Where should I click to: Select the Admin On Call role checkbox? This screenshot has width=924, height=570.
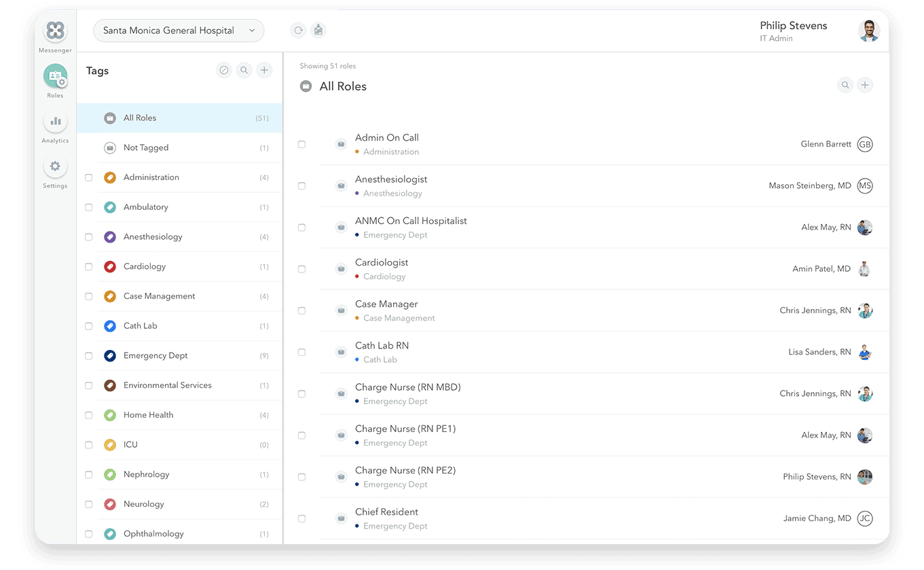[302, 144]
